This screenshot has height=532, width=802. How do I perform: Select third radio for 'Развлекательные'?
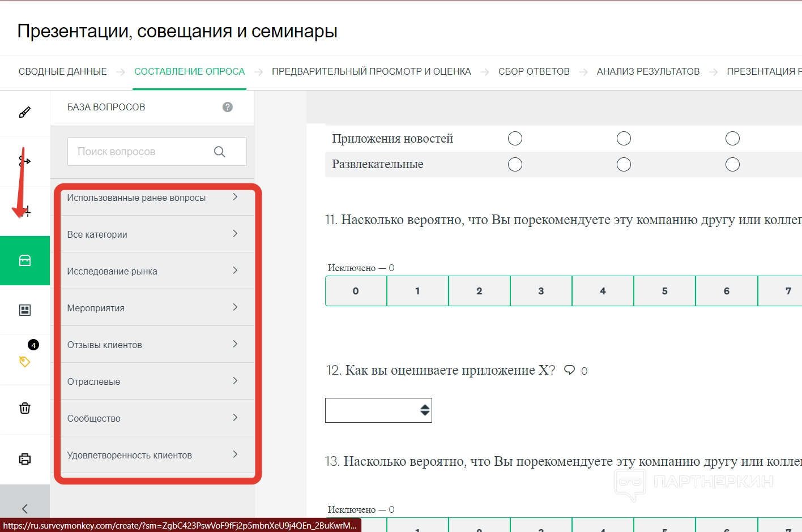click(x=732, y=165)
